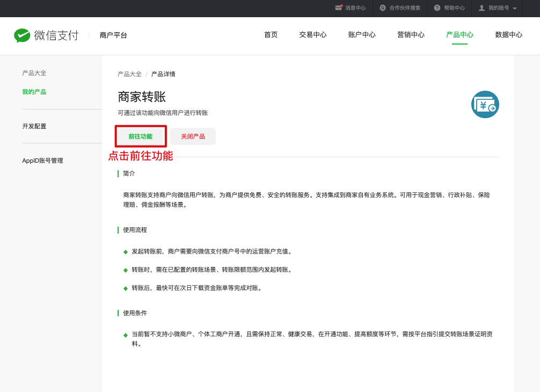540x392 pixels.
Task: Click the my account person icon
Action: click(x=482, y=8)
